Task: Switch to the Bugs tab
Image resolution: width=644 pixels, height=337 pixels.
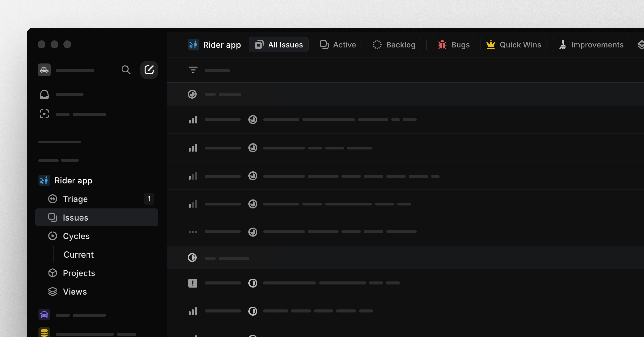Action: coord(453,45)
